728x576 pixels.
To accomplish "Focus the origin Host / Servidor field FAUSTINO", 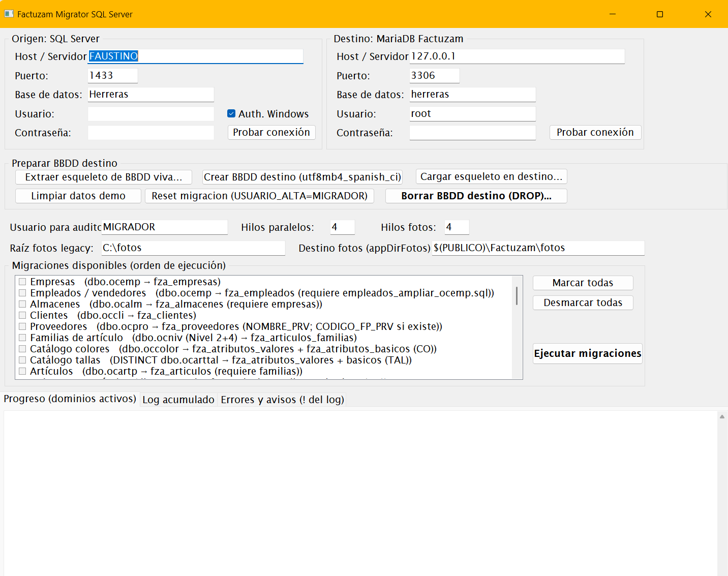I will 196,56.
